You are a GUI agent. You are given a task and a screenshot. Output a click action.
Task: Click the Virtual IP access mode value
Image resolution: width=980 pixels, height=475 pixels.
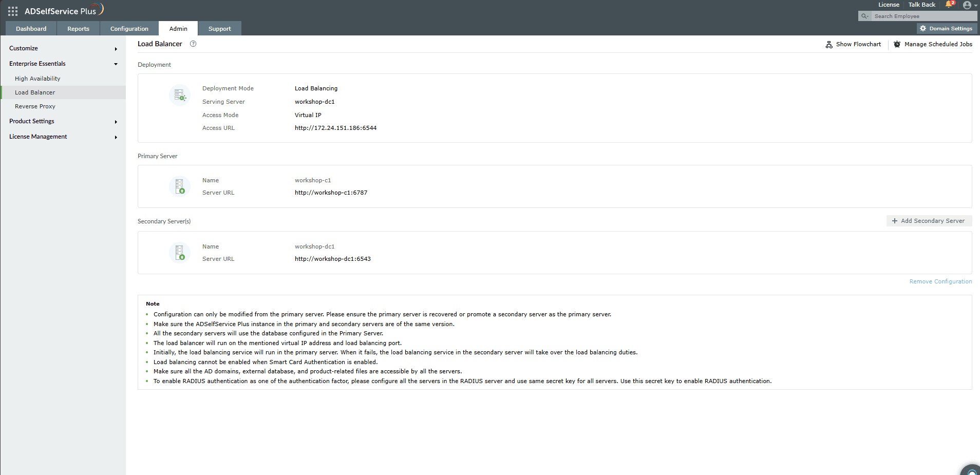[x=308, y=115]
